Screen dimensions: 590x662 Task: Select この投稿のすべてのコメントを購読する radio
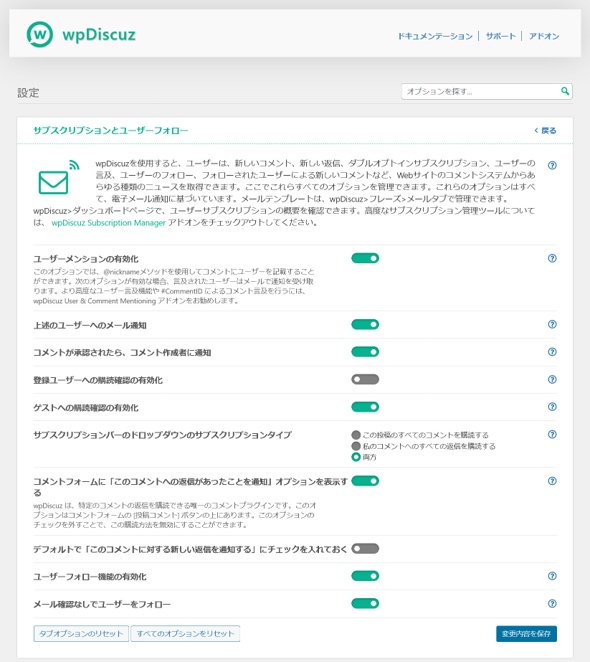tap(356, 435)
